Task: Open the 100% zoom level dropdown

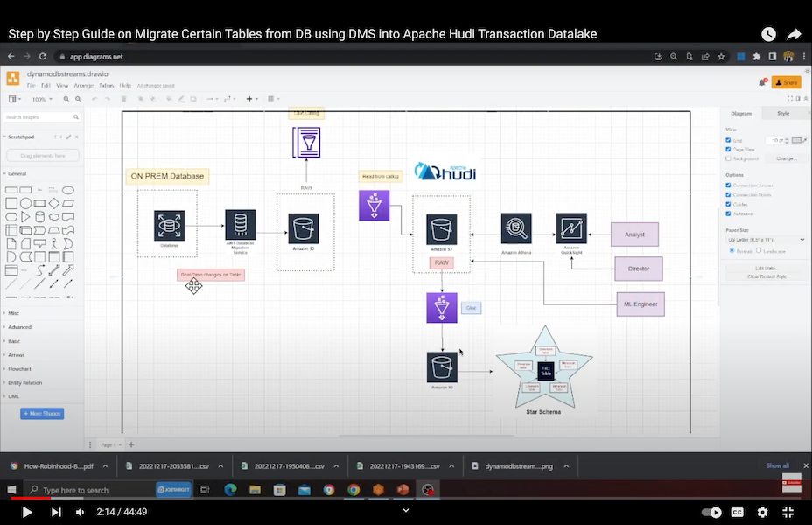Action: [41, 99]
